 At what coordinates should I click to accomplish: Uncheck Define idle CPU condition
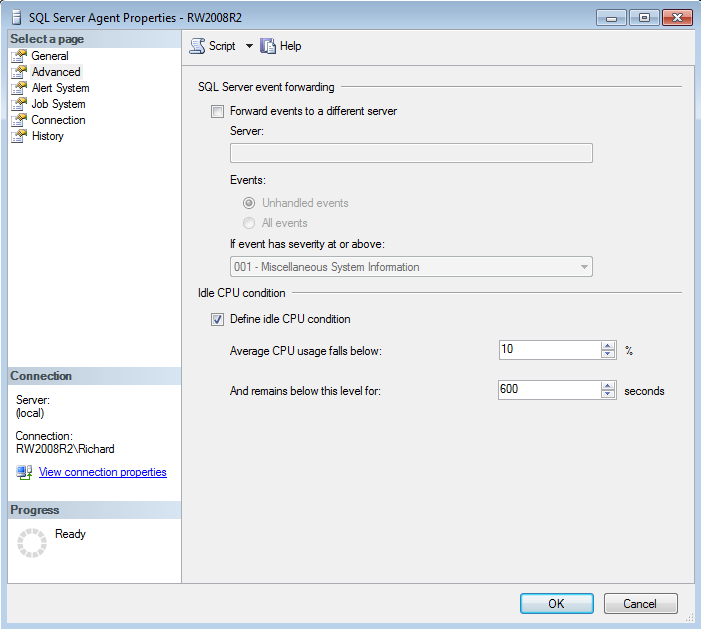[217, 319]
